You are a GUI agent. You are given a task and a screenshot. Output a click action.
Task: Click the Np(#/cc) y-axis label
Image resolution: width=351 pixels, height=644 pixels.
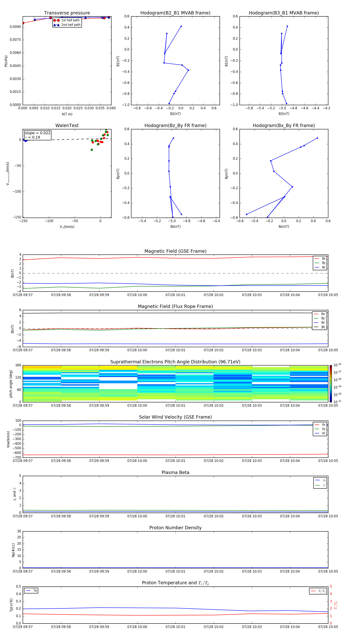pyautogui.click(x=13, y=550)
